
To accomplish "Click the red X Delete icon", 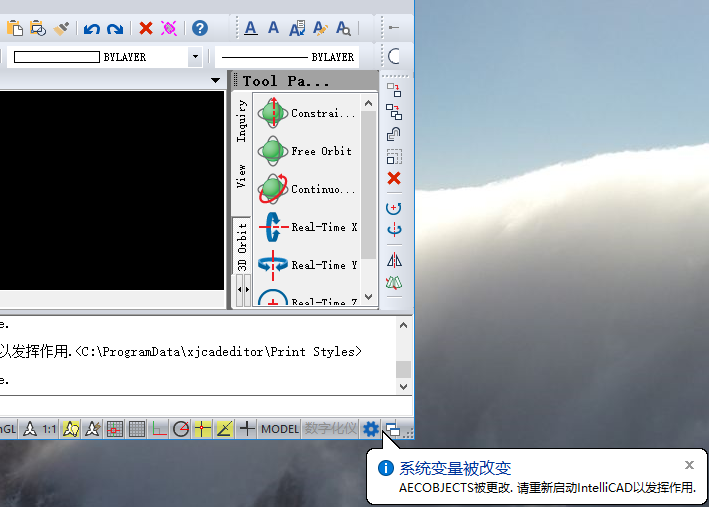I will pos(146,28).
